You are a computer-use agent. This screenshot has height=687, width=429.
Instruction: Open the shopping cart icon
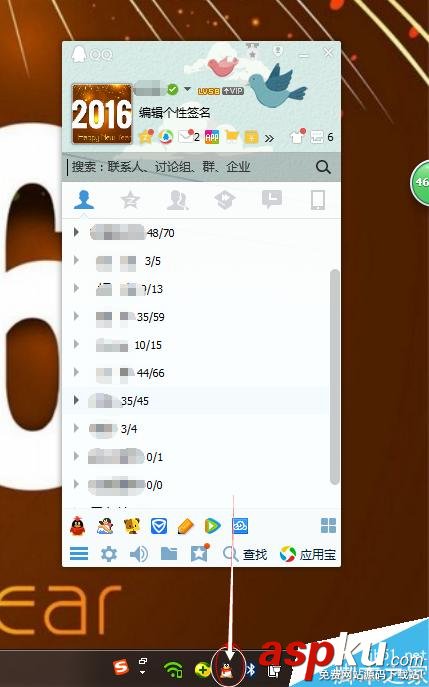click(x=231, y=137)
